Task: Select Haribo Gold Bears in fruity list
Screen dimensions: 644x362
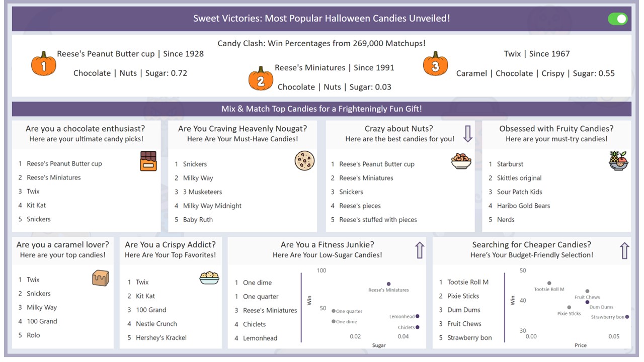Action: (x=523, y=206)
